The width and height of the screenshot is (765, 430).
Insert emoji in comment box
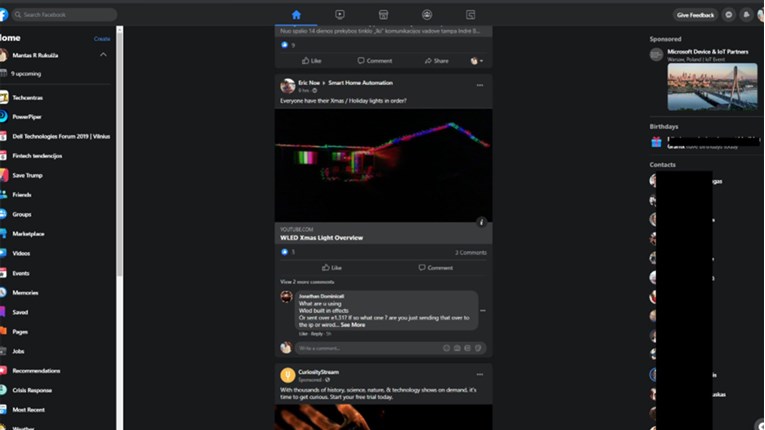tap(446, 348)
